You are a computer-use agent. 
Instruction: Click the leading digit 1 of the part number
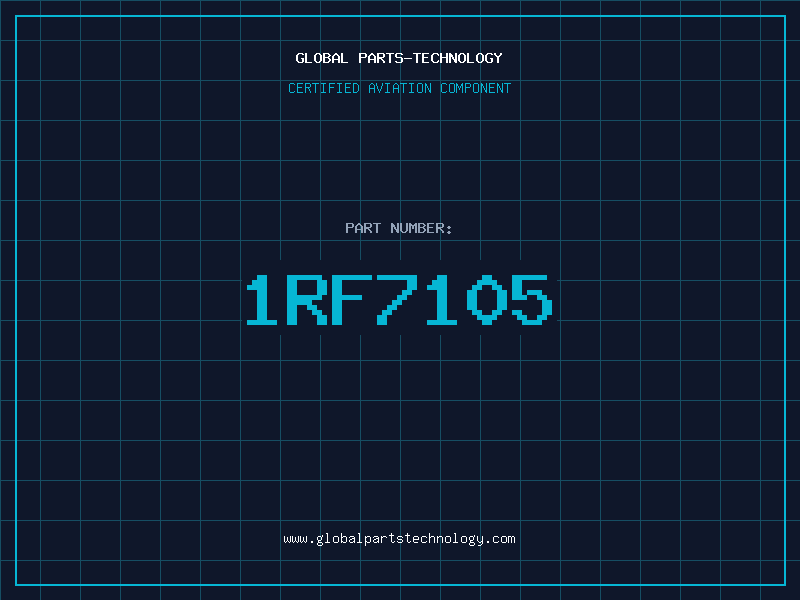pyautogui.click(x=264, y=300)
